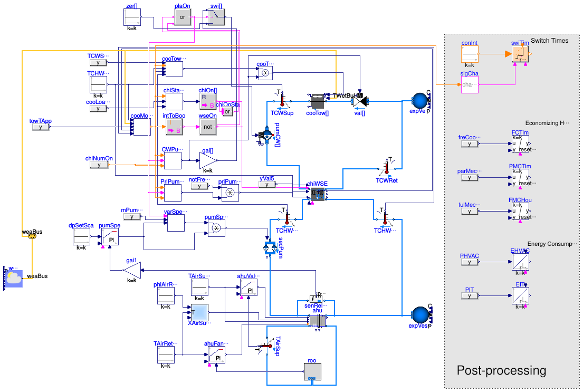Select the TAirSup air temperature sensor
The width and height of the screenshot is (583, 392).
pyautogui.click(x=266, y=346)
